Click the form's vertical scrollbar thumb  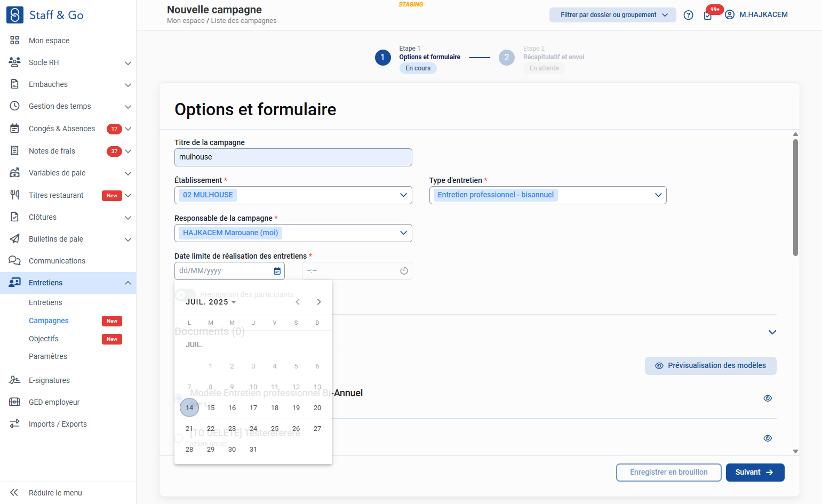click(795, 197)
